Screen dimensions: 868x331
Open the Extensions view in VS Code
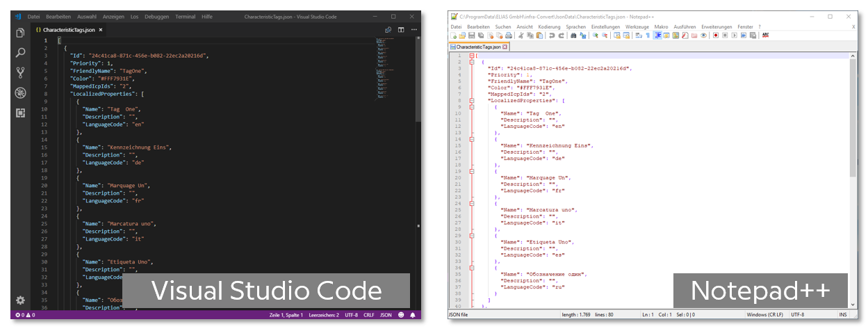coord(20,113)
